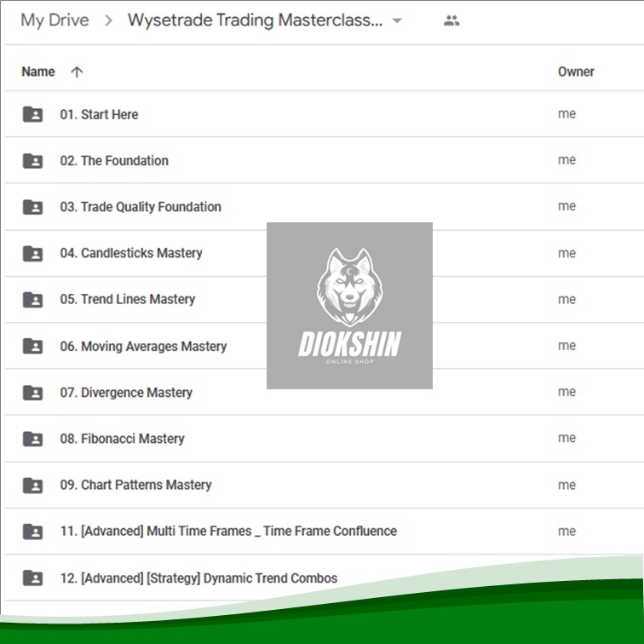Open the 01. Start Here shared folder icon
This screenshot has width=644, height=644.
point(33,114)
